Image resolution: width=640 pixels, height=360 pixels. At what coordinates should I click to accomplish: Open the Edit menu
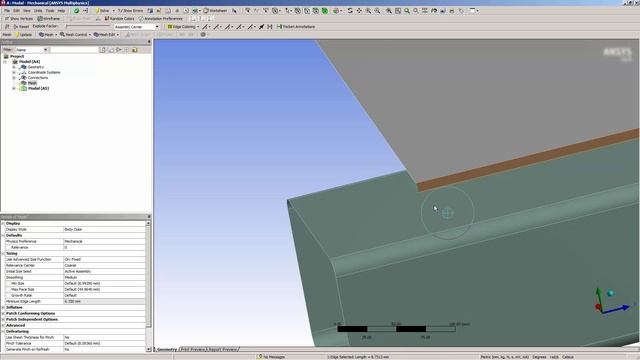(16, 11)
